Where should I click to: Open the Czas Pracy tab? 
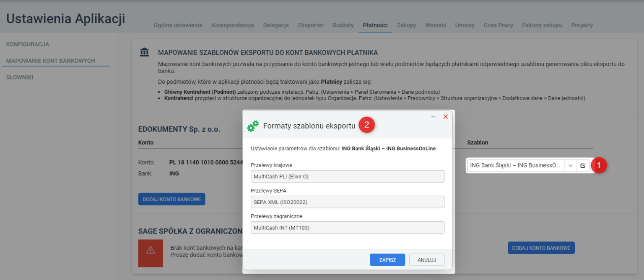coord(498,25)
